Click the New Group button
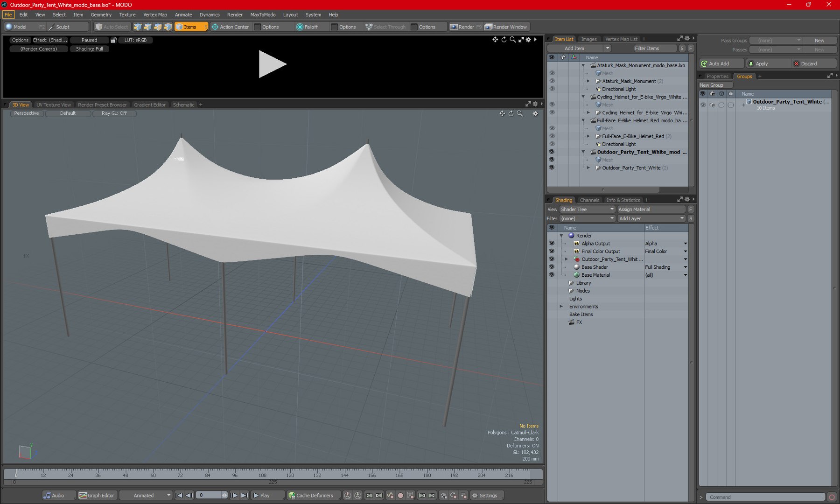Screen dimensions: 840x504 715,85
